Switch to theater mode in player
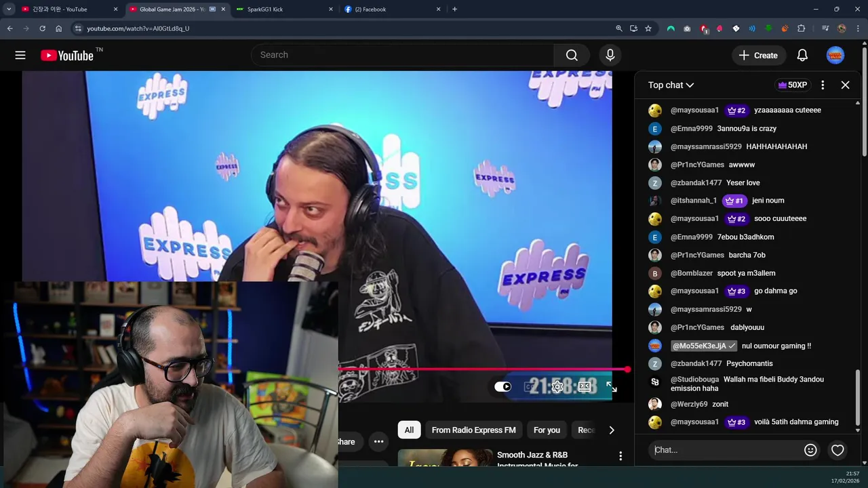This screenshot has width=868, height=488. pyautogui.click(x=585, y=386)
